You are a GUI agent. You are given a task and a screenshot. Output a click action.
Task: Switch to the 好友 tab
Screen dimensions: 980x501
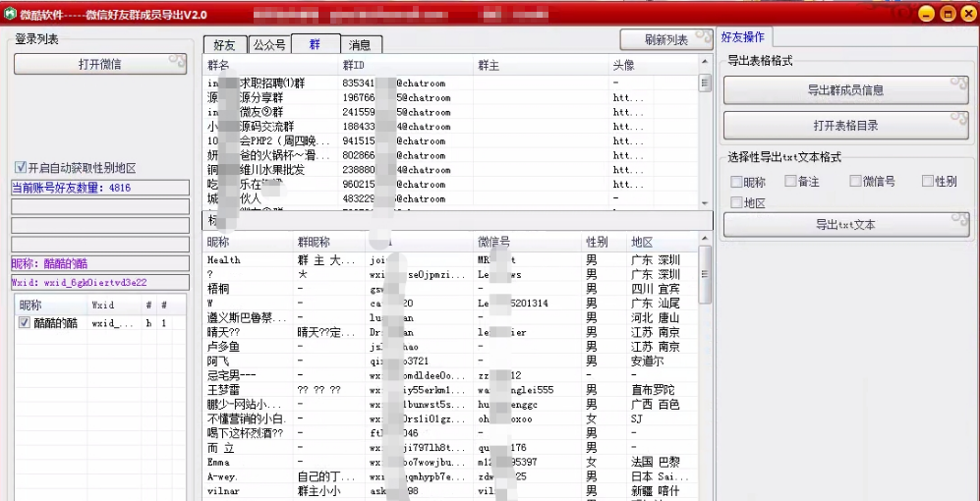pyautogui.click(x=224, y=44)
